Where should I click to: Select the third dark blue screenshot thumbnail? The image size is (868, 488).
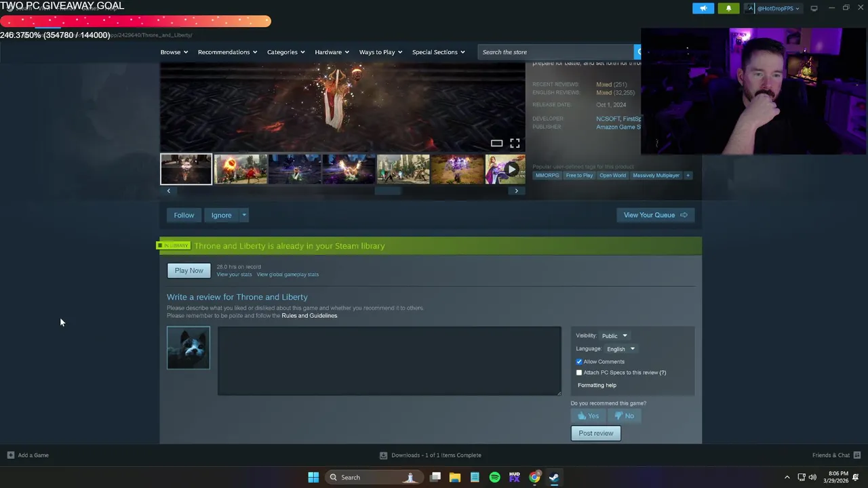294,169
